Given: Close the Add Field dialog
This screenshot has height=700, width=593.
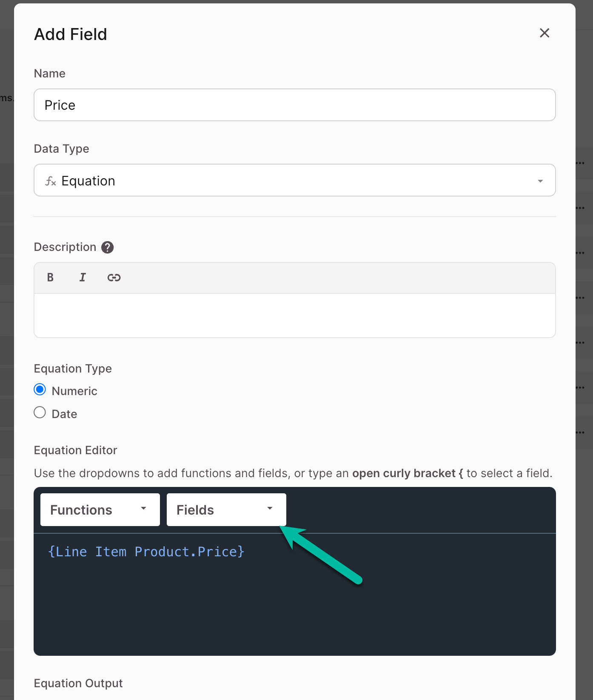Looking at the screenshot, I should 544,33.
